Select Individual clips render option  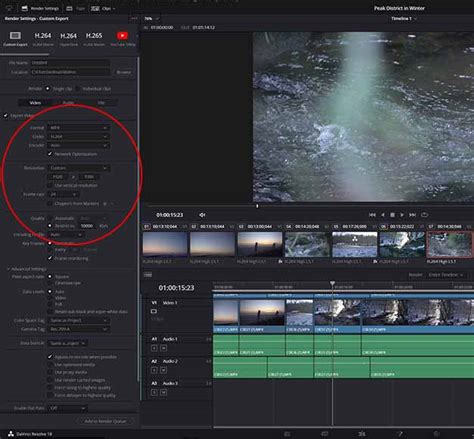tap(78, 89)
